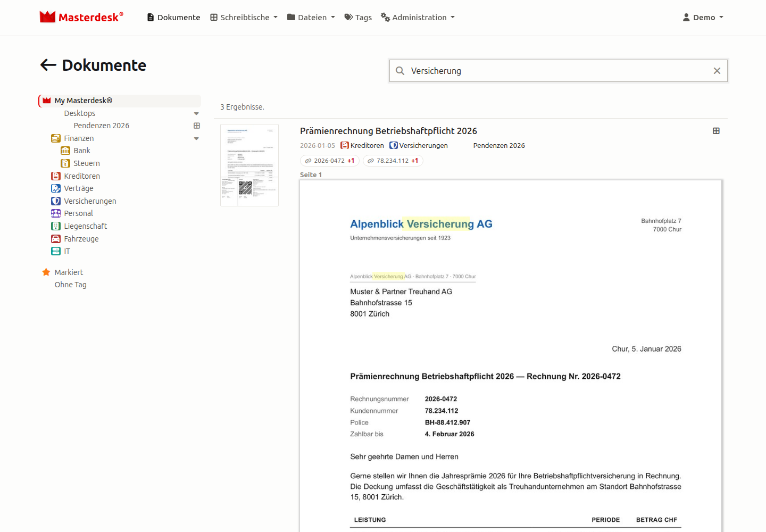Open the Demo user menu
766x532 pixels.
(x=703, y=18)
